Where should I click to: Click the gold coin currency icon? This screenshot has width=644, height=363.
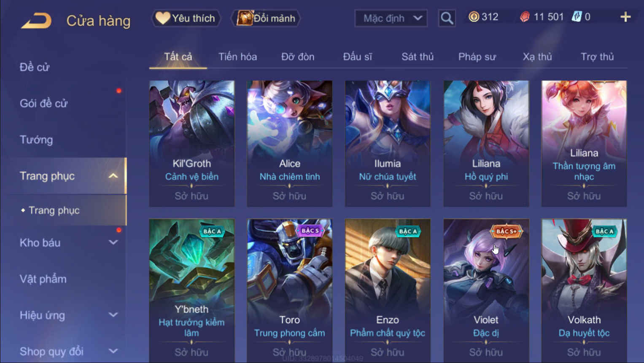pos(474,17)
